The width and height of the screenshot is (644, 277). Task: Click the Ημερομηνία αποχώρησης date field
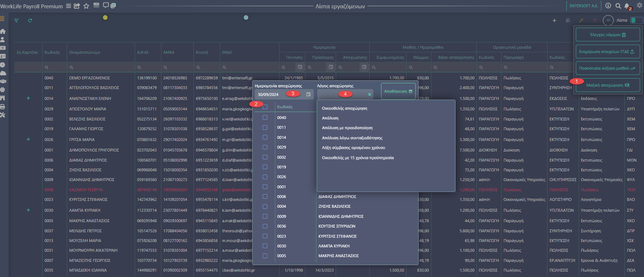(x=284, y=94)
